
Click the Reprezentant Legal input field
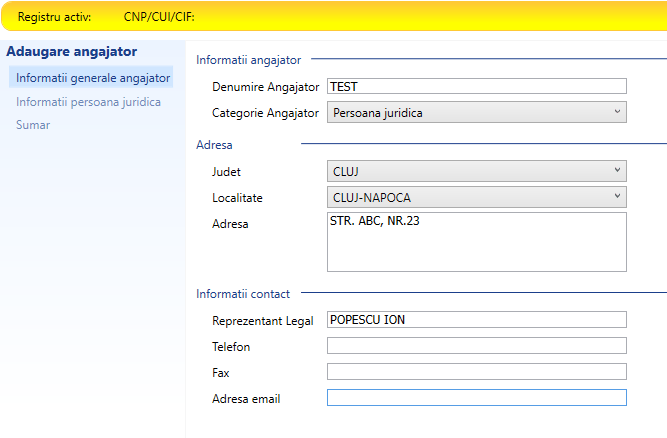click(476, 319)
